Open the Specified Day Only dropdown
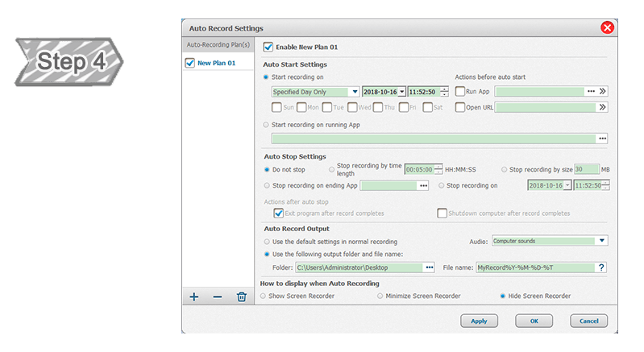Screen dimensions: 644x352 pyautogui.click(x=355, y=92)
